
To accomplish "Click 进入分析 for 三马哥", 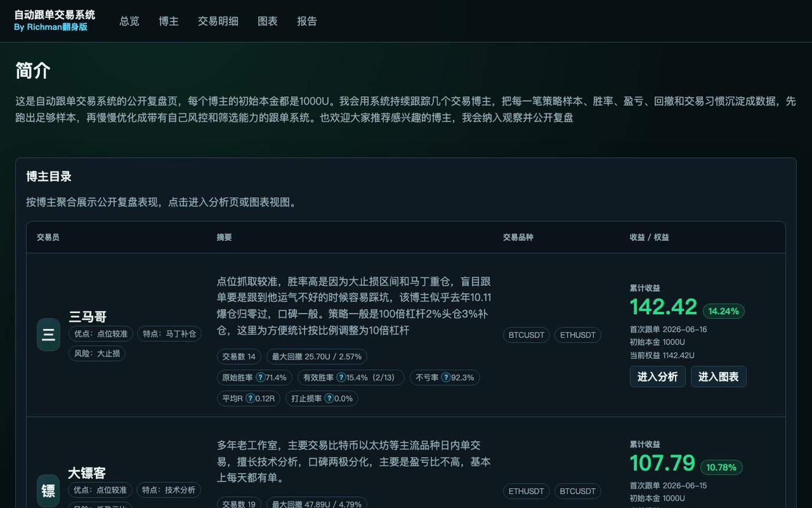I will tap(658, 377).
